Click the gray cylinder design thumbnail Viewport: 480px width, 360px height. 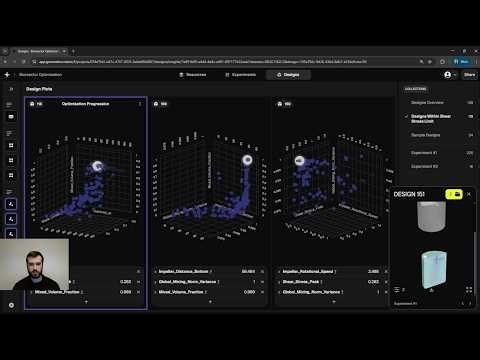pos(431,216)
